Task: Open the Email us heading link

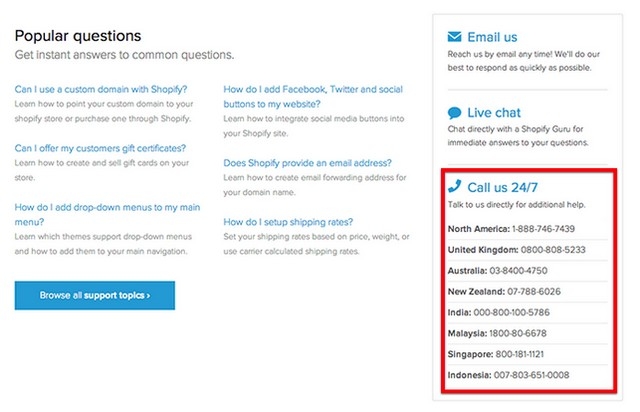Action: 492,38
